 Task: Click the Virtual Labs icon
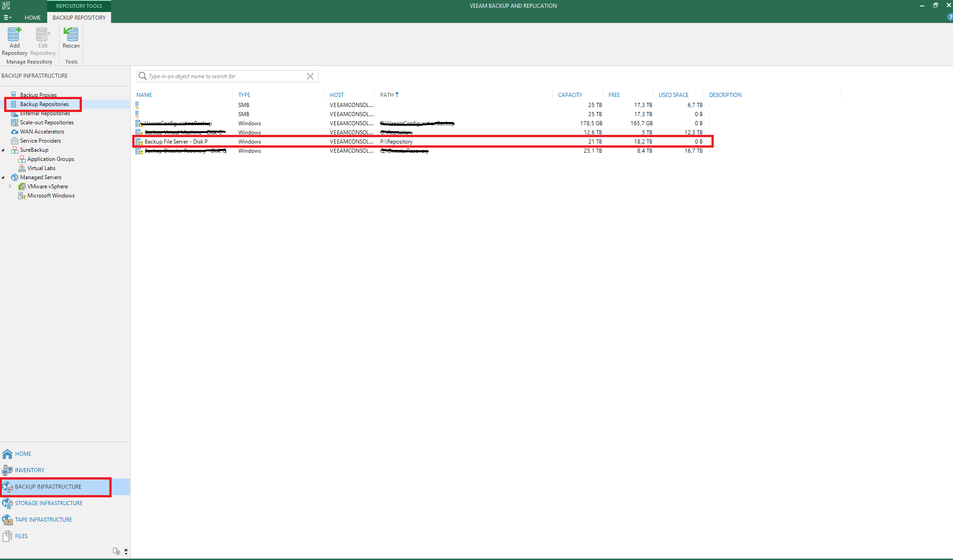tap(22, 168)
